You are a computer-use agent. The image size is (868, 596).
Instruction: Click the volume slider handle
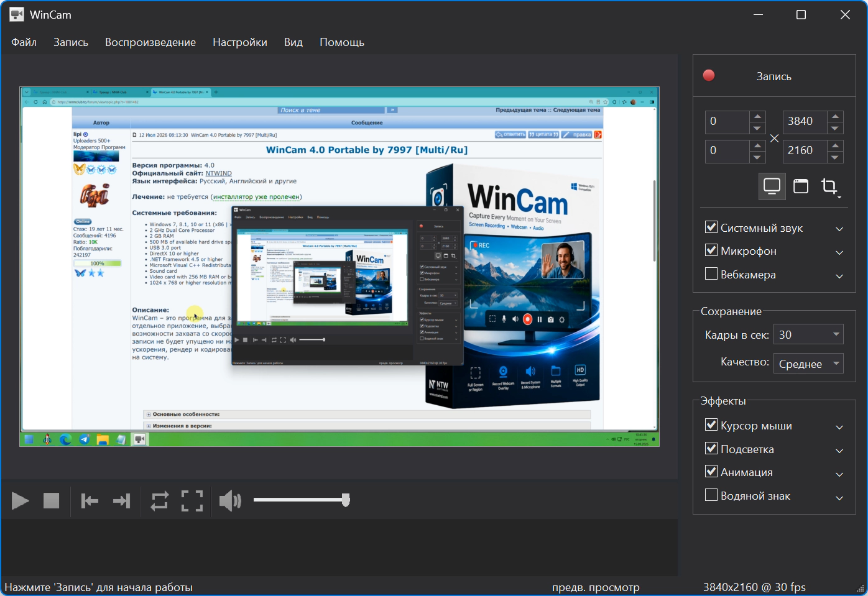[346, 500]
